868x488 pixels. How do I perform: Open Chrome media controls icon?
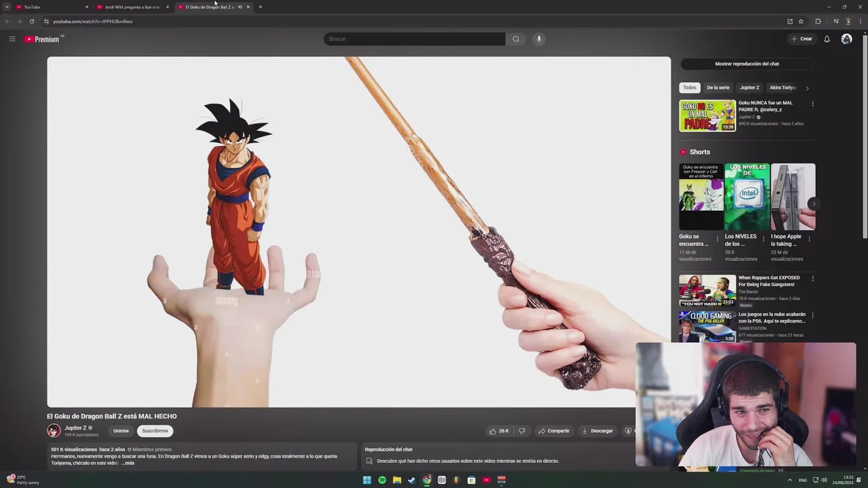tap(836, 21)
